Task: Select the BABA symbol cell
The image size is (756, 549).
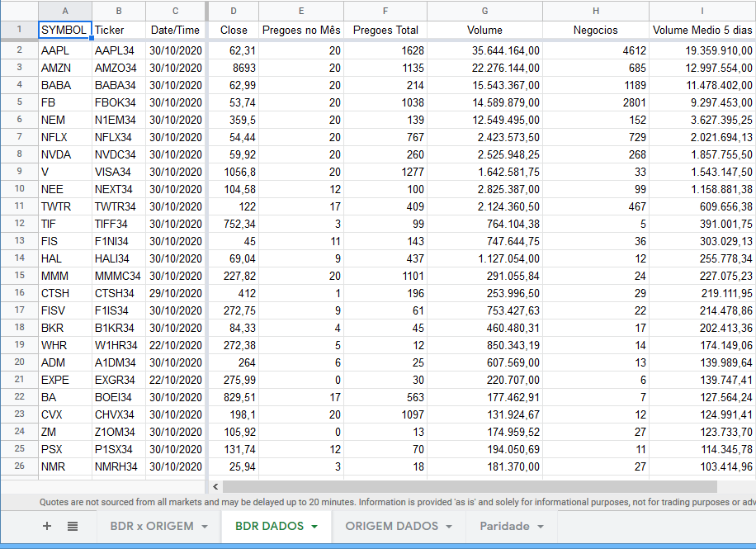Action: coord(65,85)
